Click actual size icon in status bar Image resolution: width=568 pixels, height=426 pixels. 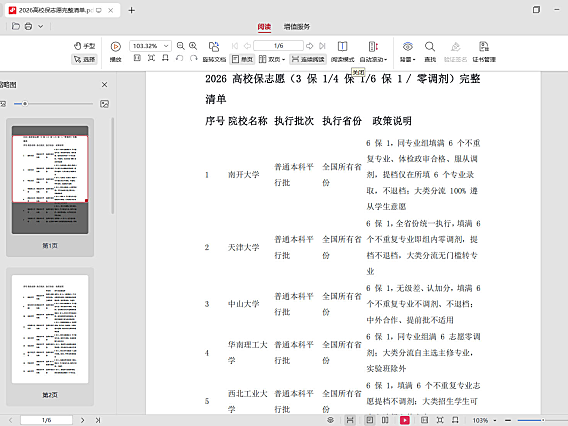[x=424, y=420]
